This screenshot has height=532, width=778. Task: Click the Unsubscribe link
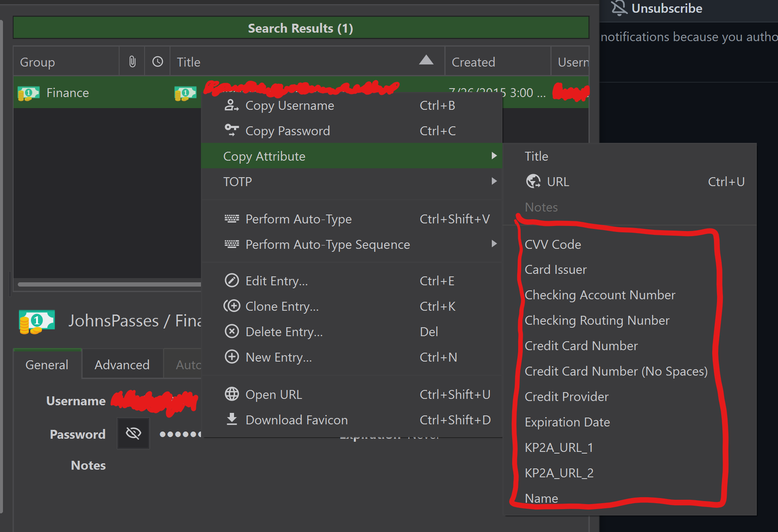click(667, 8)
